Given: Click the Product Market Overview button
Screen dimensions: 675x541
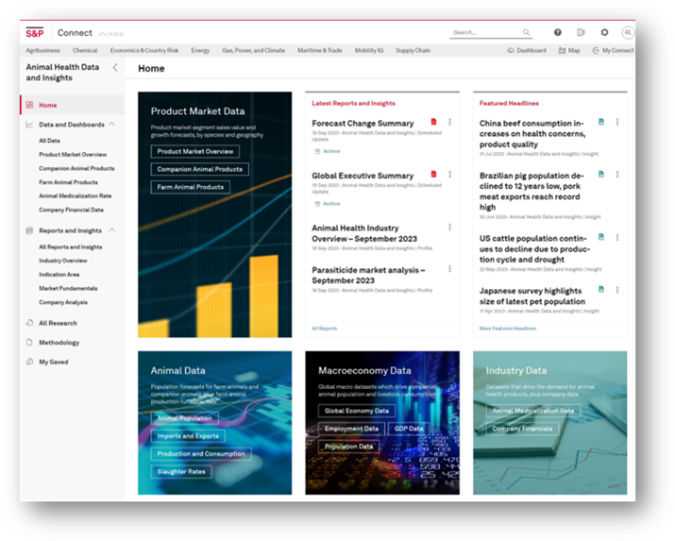Looking at the screenshot, I should [195, 151].
